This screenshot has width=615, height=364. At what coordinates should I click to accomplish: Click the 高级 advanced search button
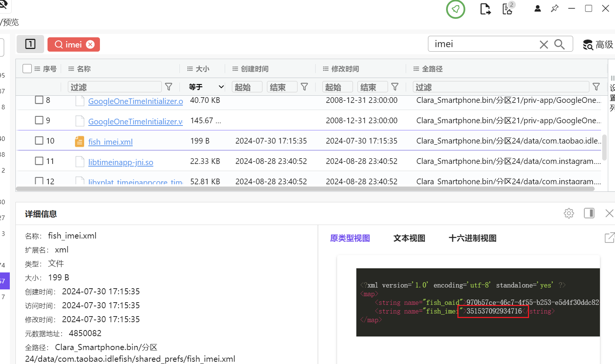(598, 44)
